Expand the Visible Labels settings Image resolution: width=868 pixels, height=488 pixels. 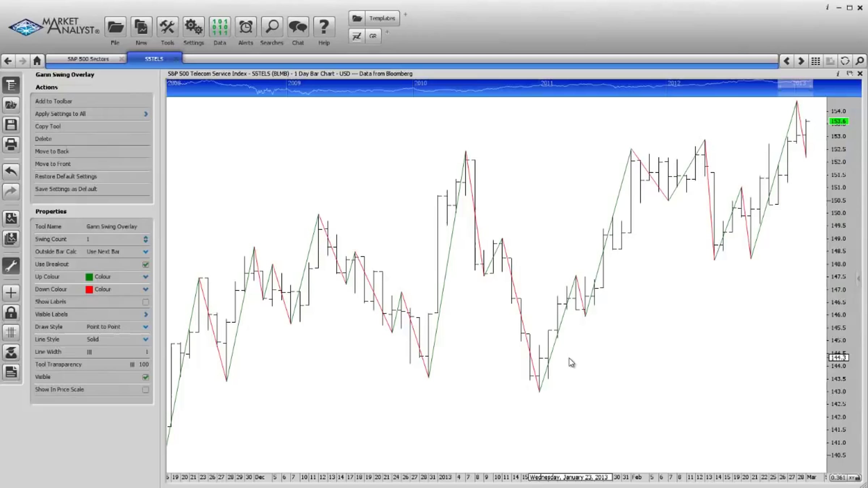point(145,314)
